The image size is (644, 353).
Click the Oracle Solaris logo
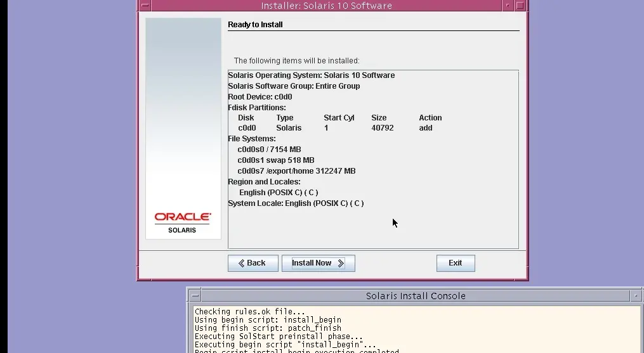pyautogui.click(x=182, y=222)
